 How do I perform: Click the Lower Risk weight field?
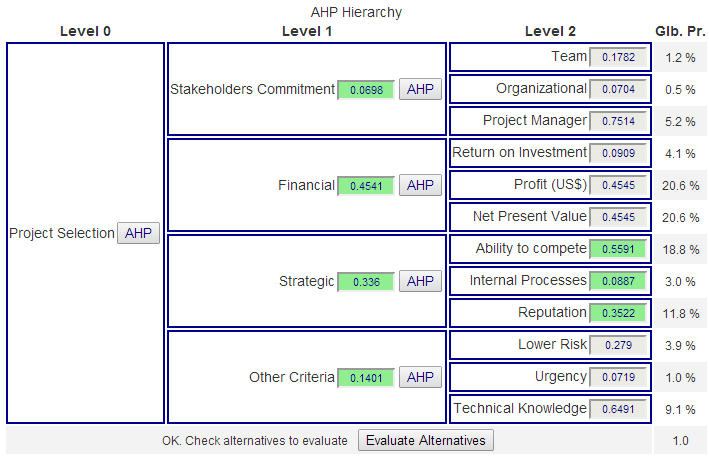coord(618,345)
